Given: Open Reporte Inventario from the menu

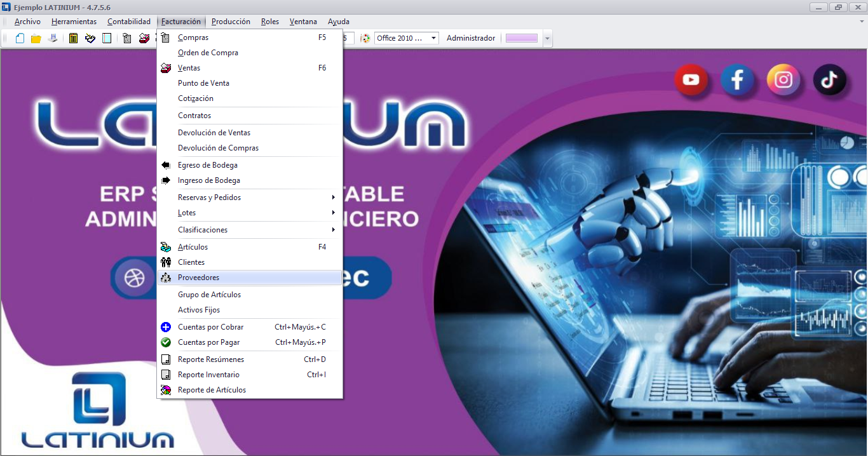Looking at the screenshot, I should coord(208,375).
